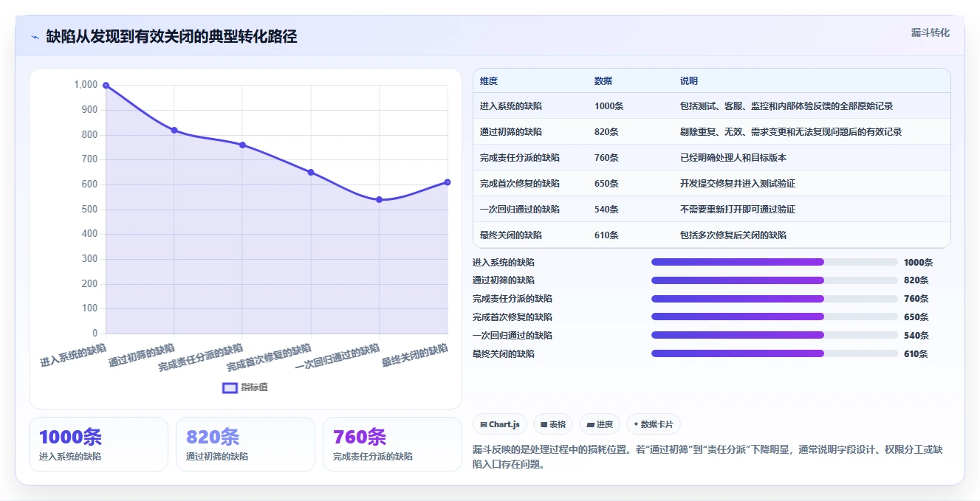Click the chart point at 完成责任分派的缺陷
This screenshot has height=501, width=980.
click(242, 145)
